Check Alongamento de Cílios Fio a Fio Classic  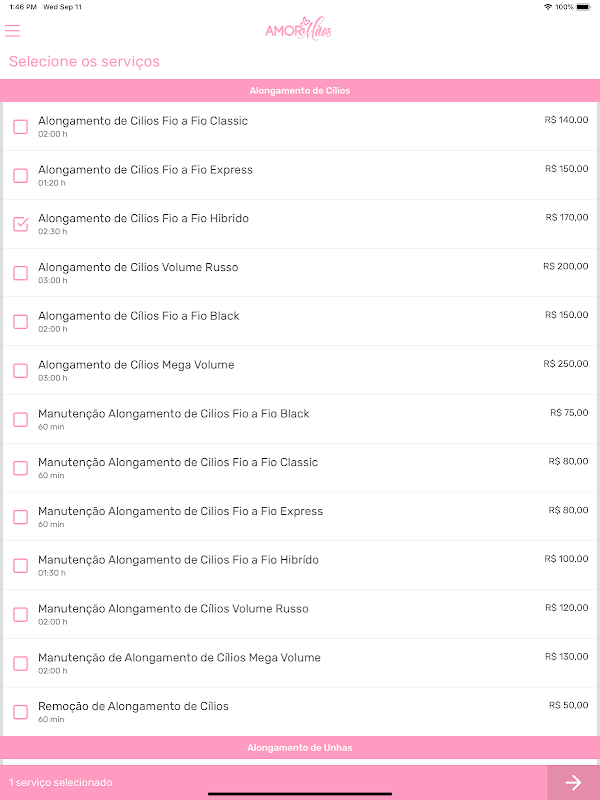20,127
